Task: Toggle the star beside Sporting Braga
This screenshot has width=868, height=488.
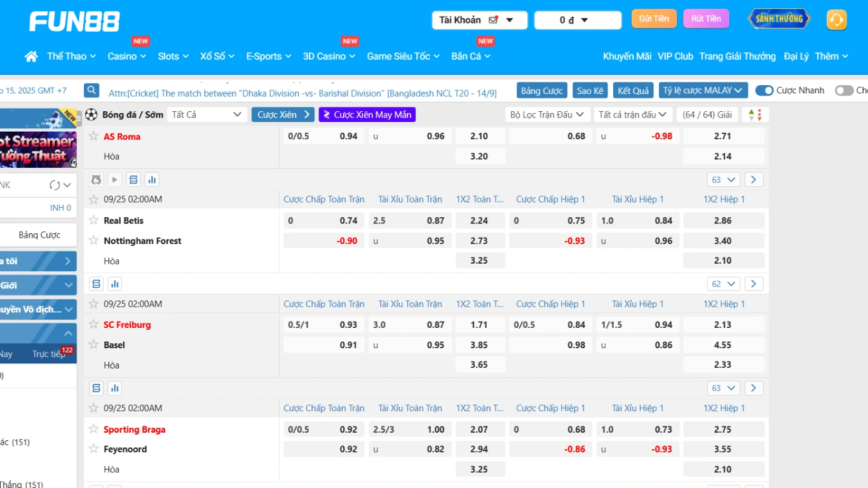Action: point(94,429)
